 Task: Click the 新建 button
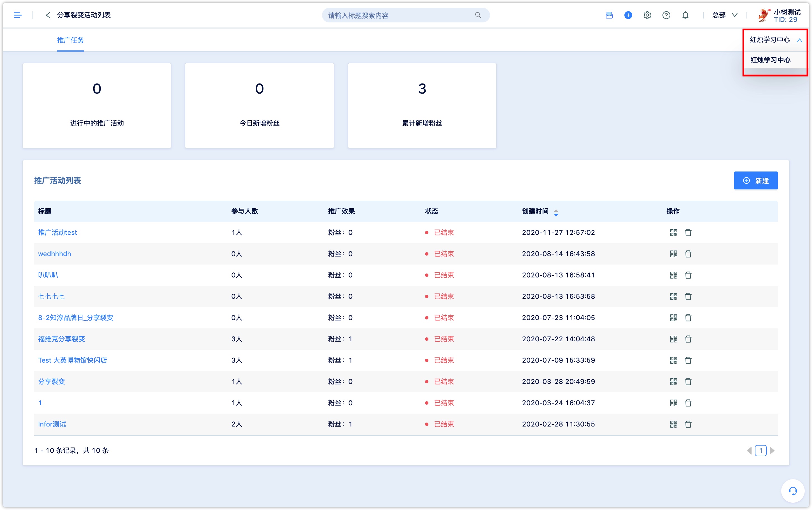point(755,180)
